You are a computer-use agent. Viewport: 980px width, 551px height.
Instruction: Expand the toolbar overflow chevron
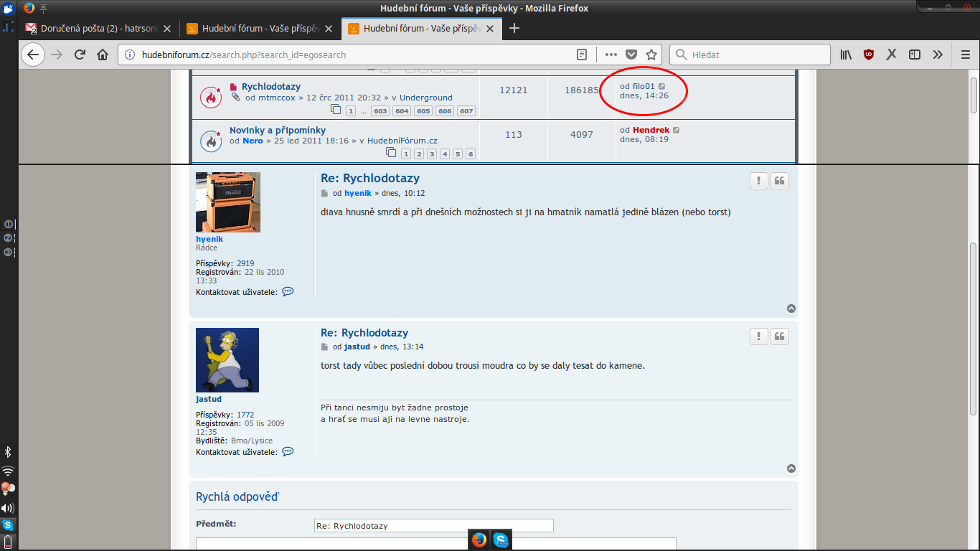938,55
